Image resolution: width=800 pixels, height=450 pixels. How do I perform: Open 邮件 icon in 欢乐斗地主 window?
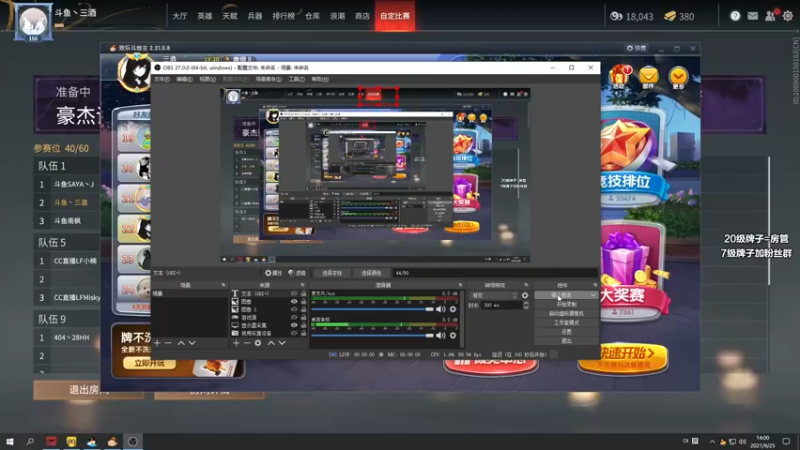[x=648, y=78]
